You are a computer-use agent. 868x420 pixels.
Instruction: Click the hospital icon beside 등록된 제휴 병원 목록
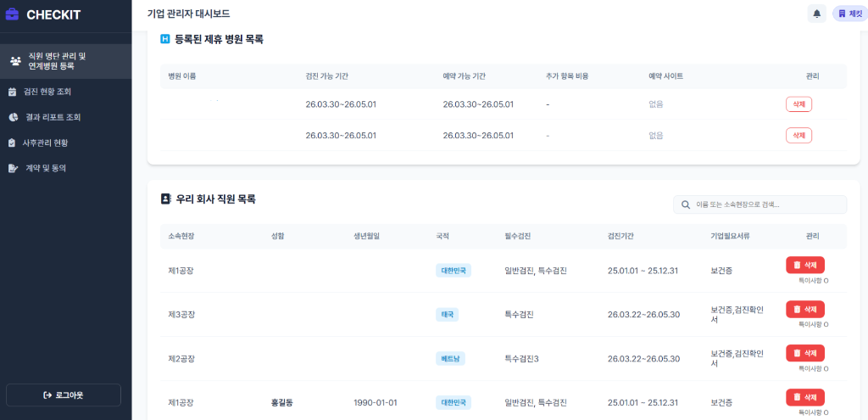coord(165,39)
